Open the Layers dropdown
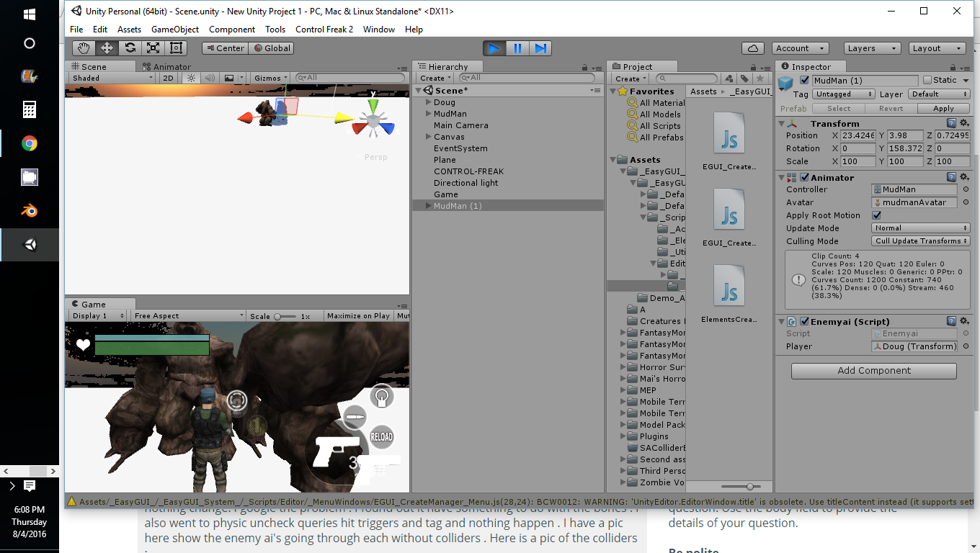The width and height of the screenshot is (980, 553). [872, 48]
